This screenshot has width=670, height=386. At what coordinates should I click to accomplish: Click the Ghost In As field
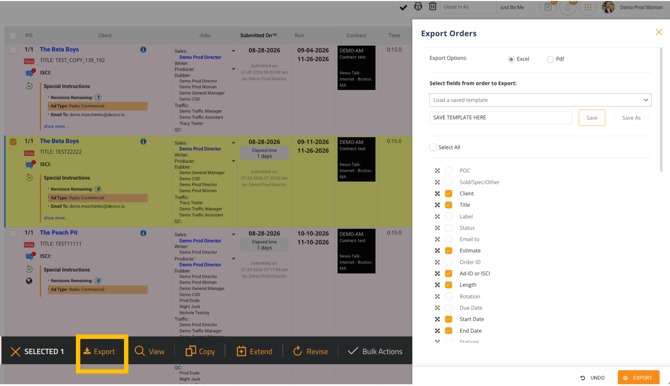(468, 7)
